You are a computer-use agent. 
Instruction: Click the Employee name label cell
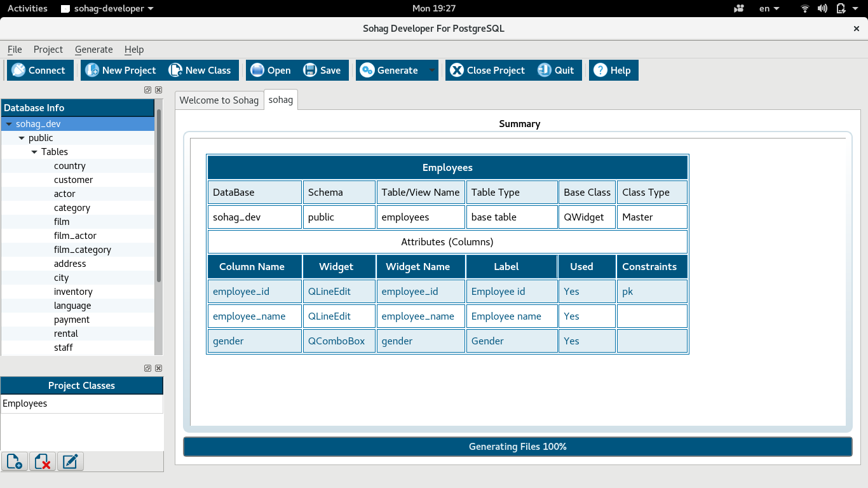pyautogui.click(x=512, y=316)
